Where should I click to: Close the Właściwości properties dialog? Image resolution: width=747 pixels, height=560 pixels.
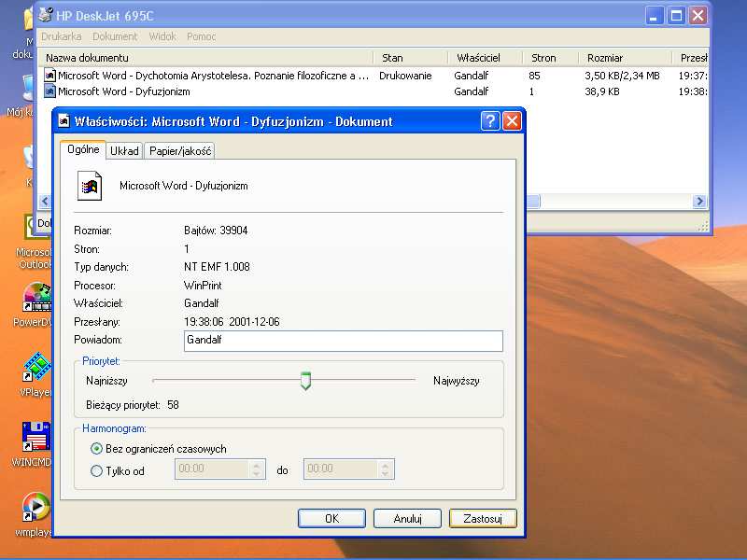pos(512,121)
